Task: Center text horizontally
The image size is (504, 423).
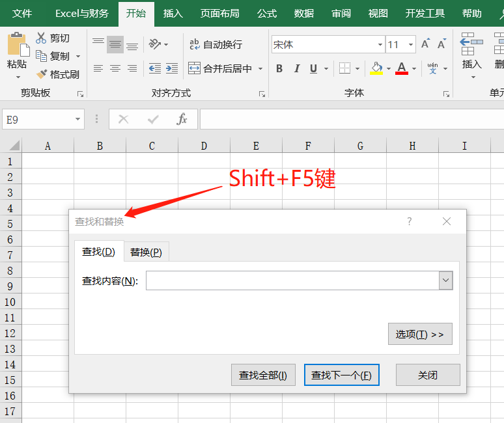Action: coord(115,68)
